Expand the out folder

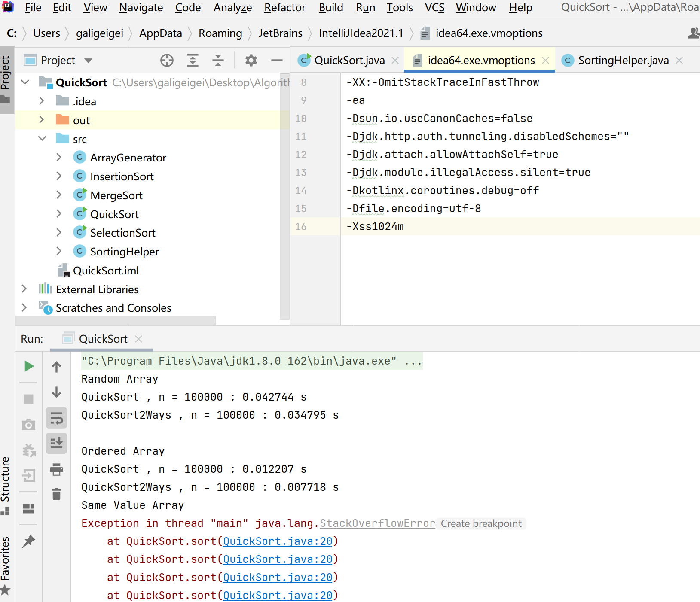(x=42, y=120)
